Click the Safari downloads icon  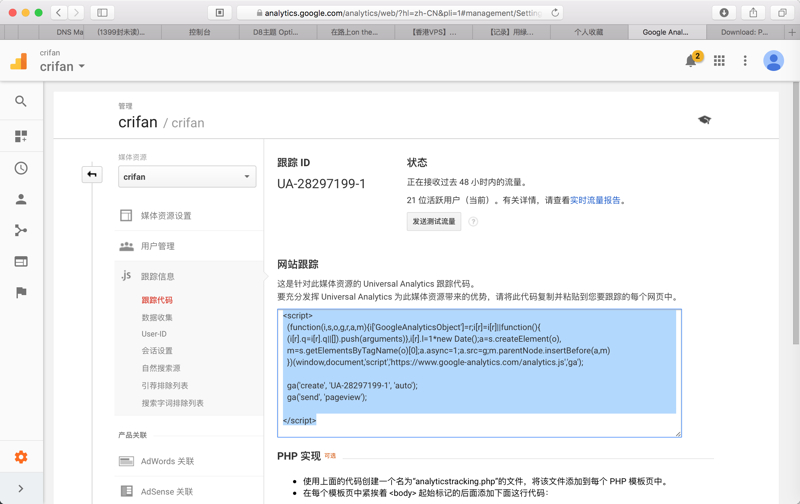click(x=724, y=13)
